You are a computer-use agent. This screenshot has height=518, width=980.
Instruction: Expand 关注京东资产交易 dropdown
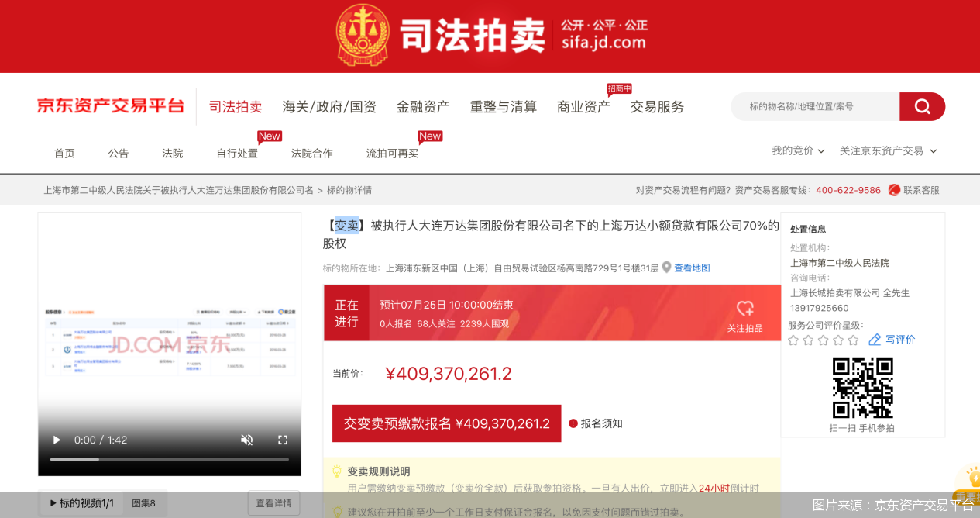889,150
